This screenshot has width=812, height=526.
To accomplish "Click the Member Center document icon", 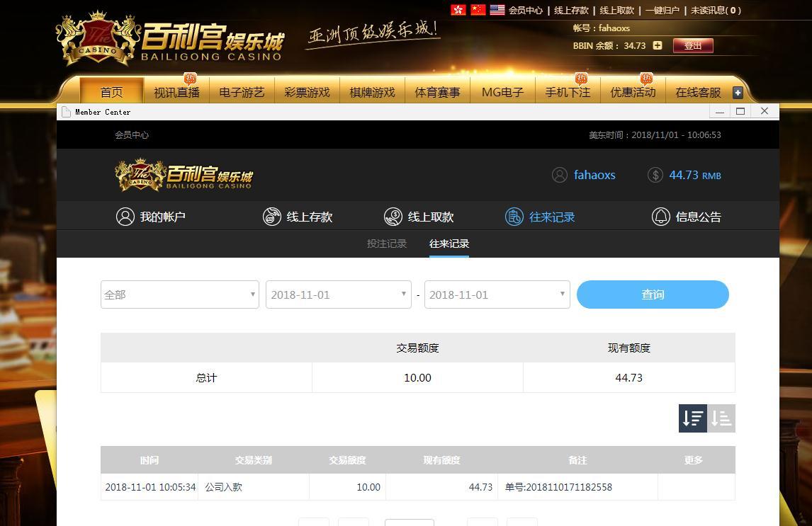I will [x=66, y=112].
